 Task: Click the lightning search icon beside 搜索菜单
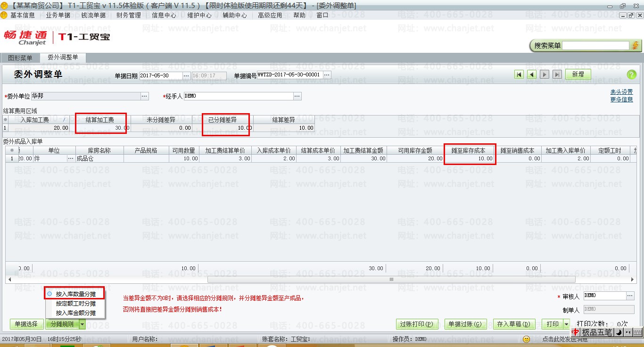click(x=636, y=45)
